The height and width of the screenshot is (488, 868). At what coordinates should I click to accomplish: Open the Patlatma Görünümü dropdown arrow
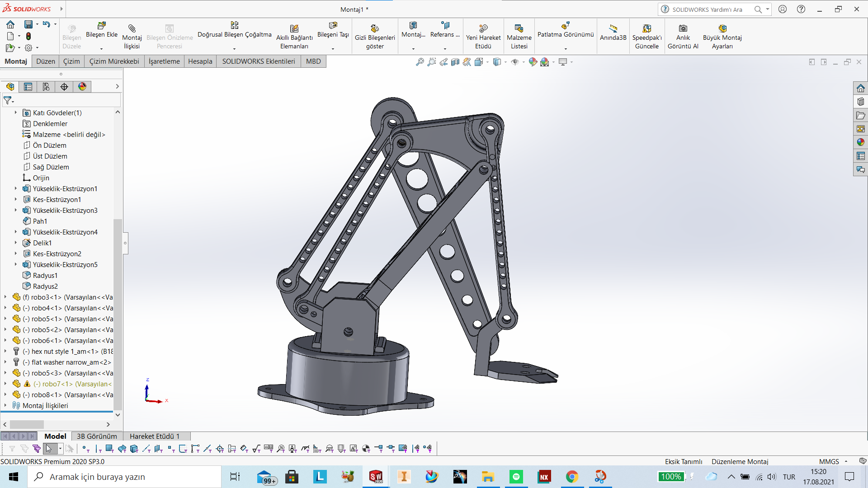click(566, 49)
